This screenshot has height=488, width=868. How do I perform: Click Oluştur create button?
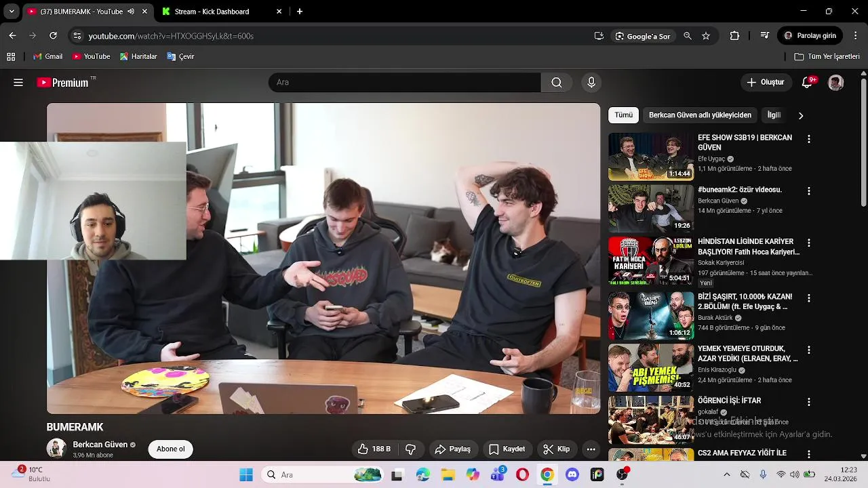coord(766,82)
